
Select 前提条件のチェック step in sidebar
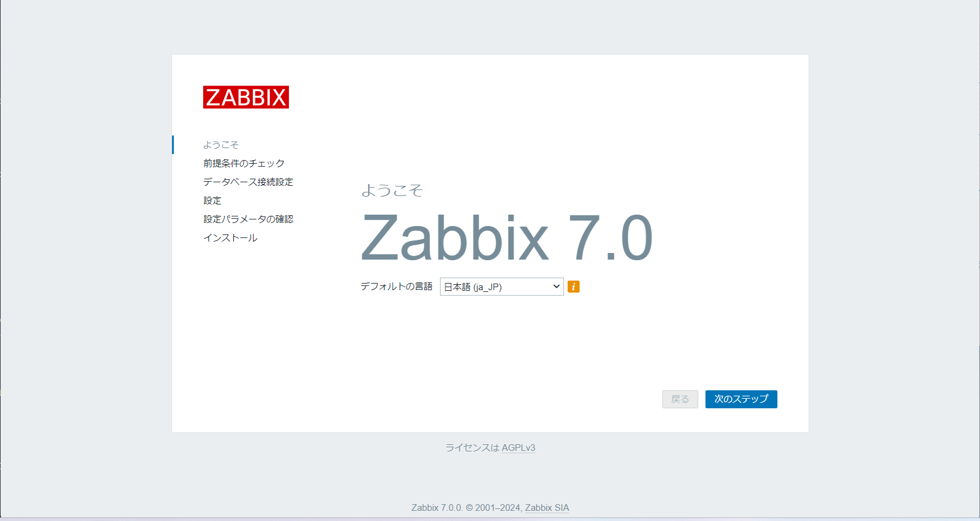(x=243, y=164)
